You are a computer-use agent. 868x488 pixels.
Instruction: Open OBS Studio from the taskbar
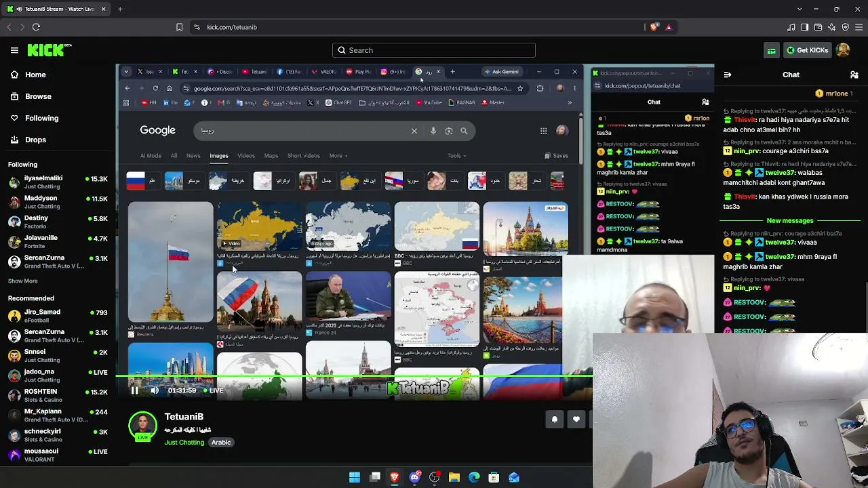coord(434,478)
